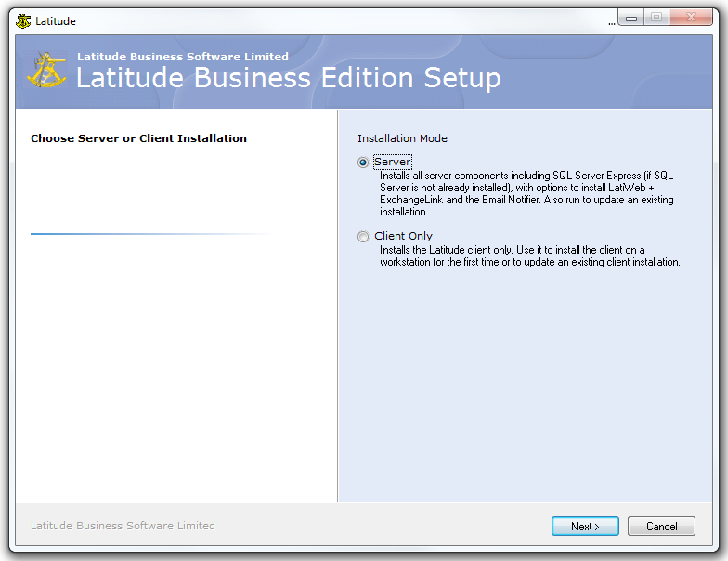Click the company name above banner title
This screenshot has width=728, height=561.
[x=183, y=57]
